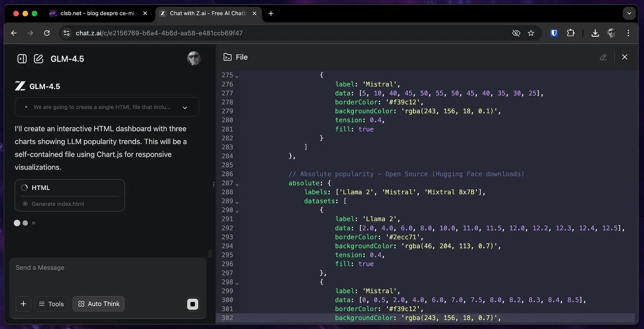Bookmark this page with star icon
Viewport: 644px width, 329px height.
(531, 33)
